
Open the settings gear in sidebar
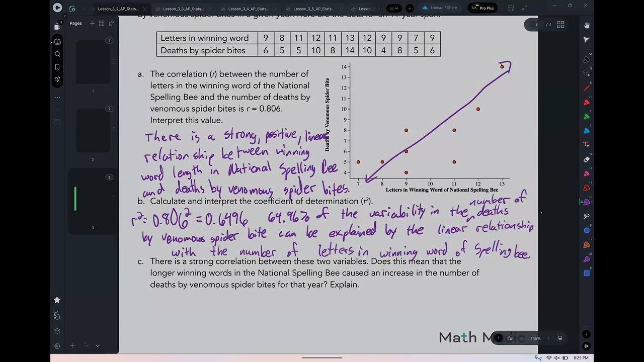pos(57,346)
